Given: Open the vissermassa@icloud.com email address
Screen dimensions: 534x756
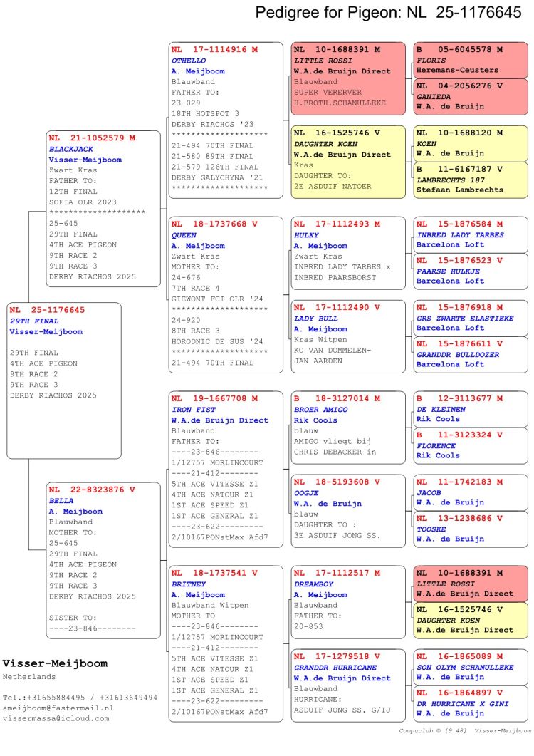Looking at the screenshot, I should (x=56, y=718).
